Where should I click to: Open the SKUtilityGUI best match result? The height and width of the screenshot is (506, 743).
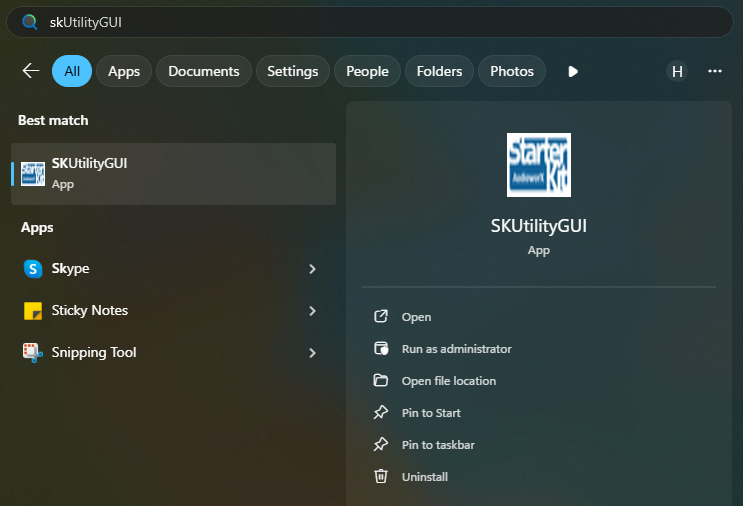[x=173, y=174]
